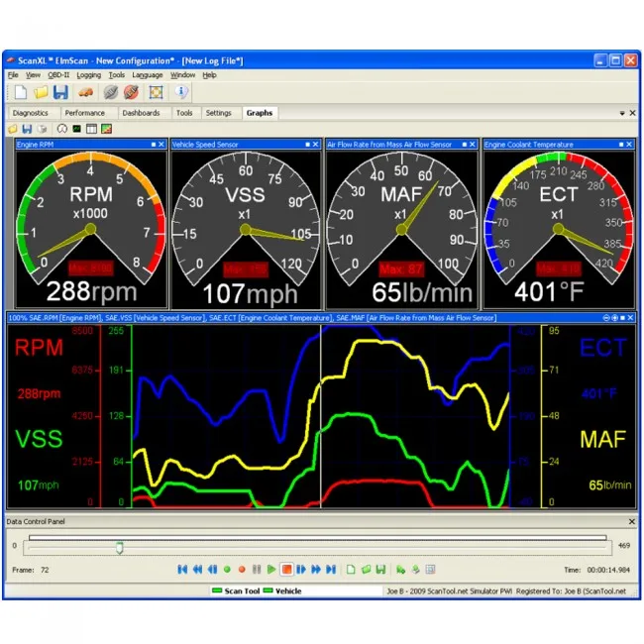
Task: Open the Language menu
Action: point(148,75)
